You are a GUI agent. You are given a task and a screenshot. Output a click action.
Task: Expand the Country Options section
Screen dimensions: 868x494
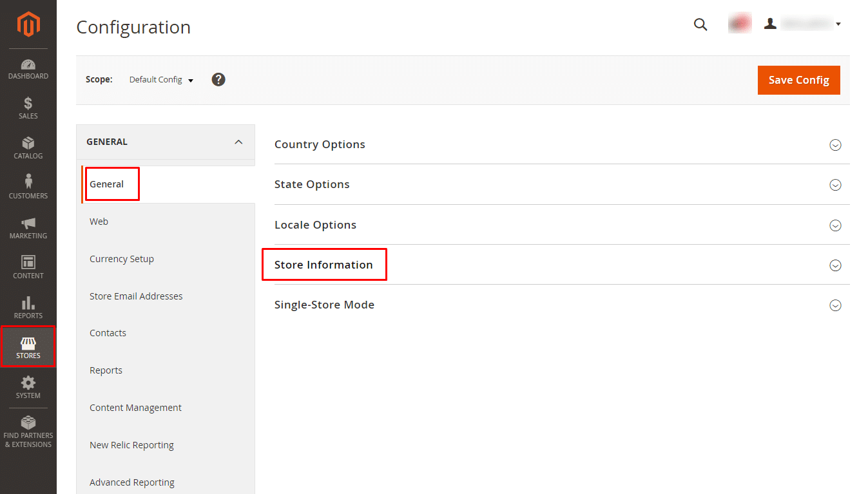pyautogui.click(x=835, y=145)
